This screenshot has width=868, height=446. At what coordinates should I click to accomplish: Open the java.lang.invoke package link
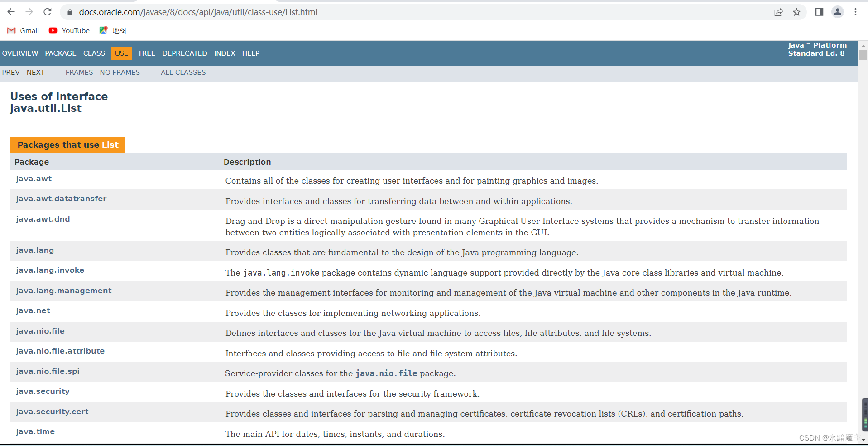pyautogui.click(x=50, y=271)
